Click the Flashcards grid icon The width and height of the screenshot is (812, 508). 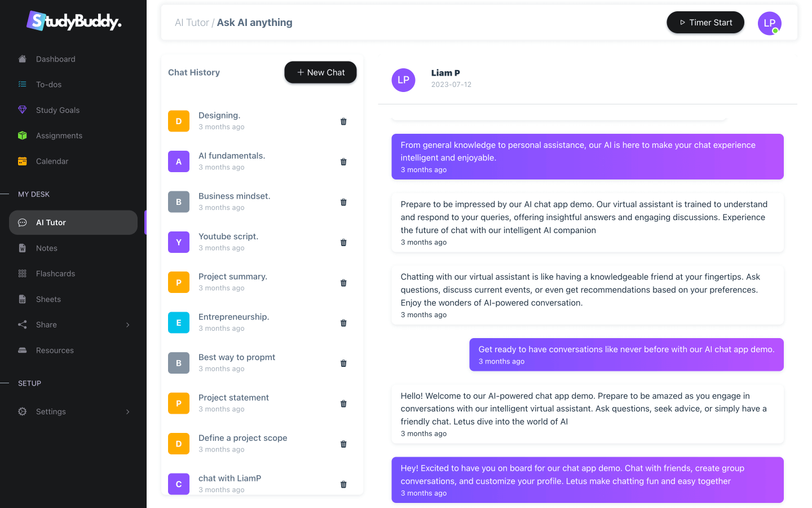(x=23, y=274)
